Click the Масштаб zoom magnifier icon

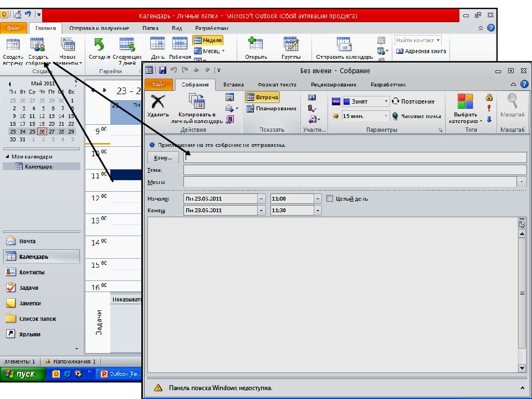click(512, 101)
